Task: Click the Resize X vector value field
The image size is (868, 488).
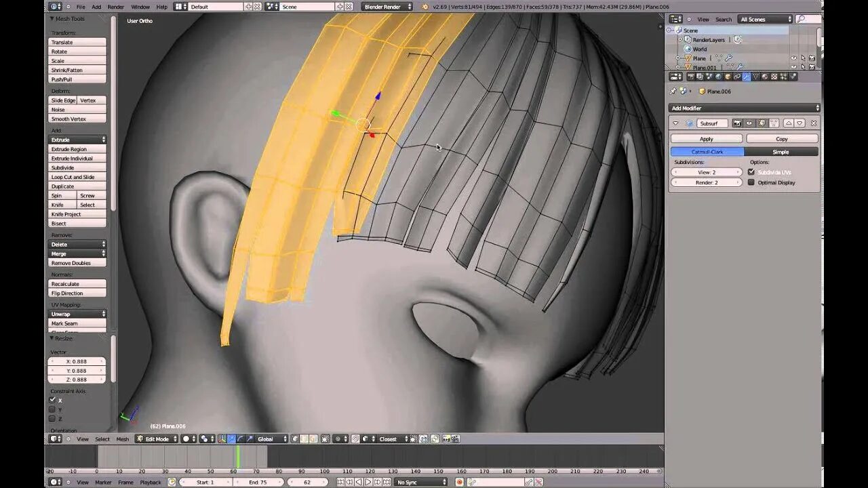Action: pyautogui.click(x=77, y=361)
